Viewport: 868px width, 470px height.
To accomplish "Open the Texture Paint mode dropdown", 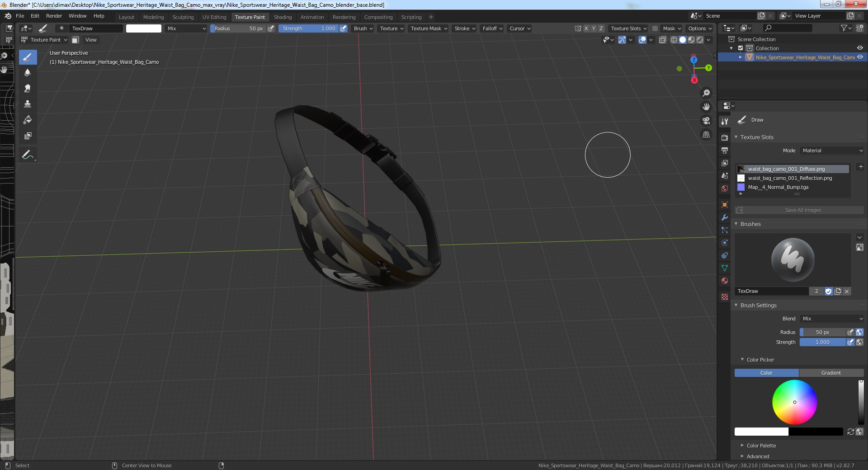I will pyautogui.click(x=44, y=40).
